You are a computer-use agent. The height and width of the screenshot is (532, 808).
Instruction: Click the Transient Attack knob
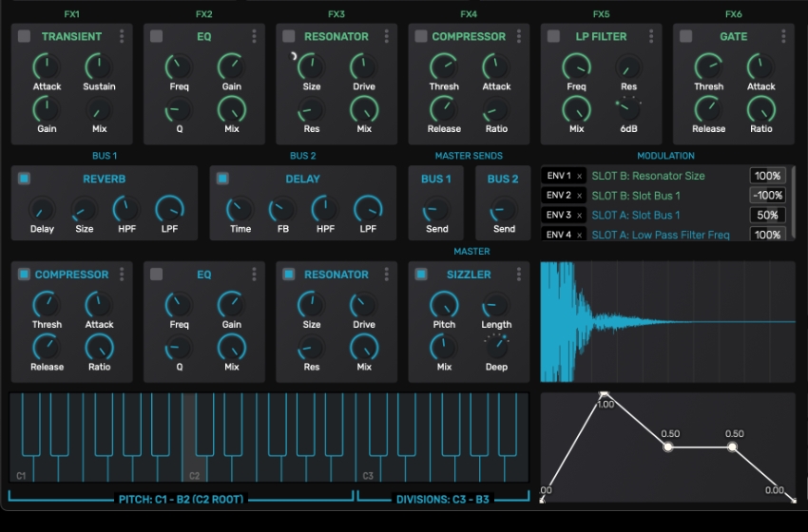(47, 66)
